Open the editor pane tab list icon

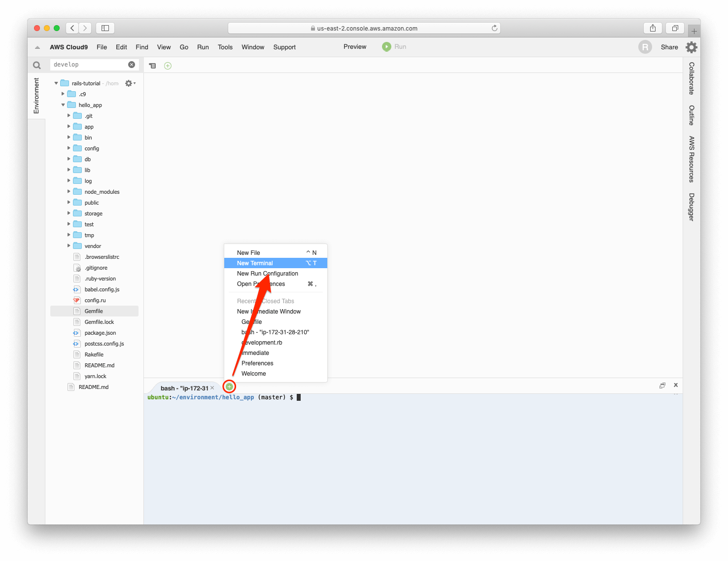(x=153, y=66)
